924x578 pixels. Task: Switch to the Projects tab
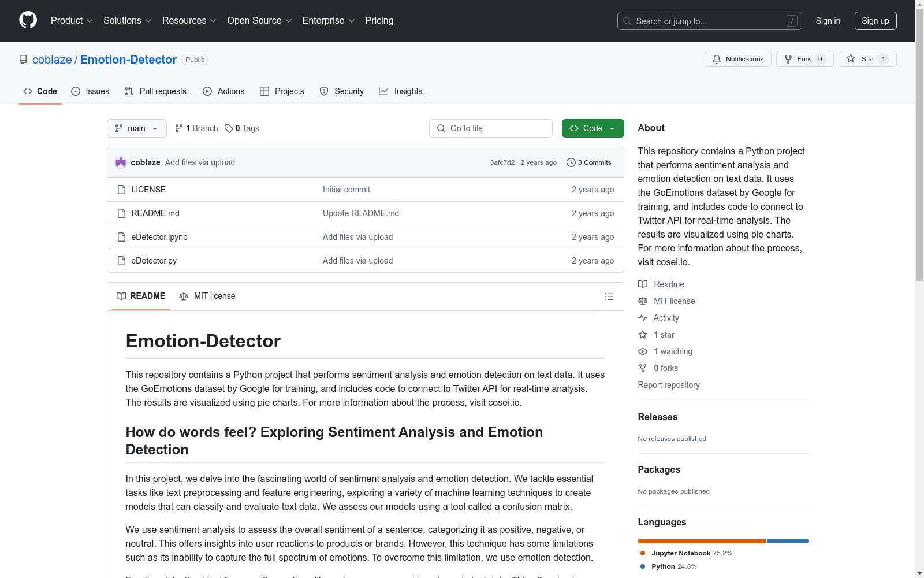[x=282, y=91]
